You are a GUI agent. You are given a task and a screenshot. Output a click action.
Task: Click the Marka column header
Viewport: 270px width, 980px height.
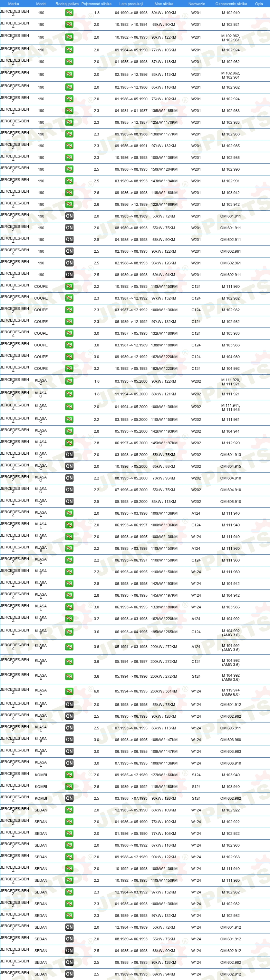tap(13, 4)
